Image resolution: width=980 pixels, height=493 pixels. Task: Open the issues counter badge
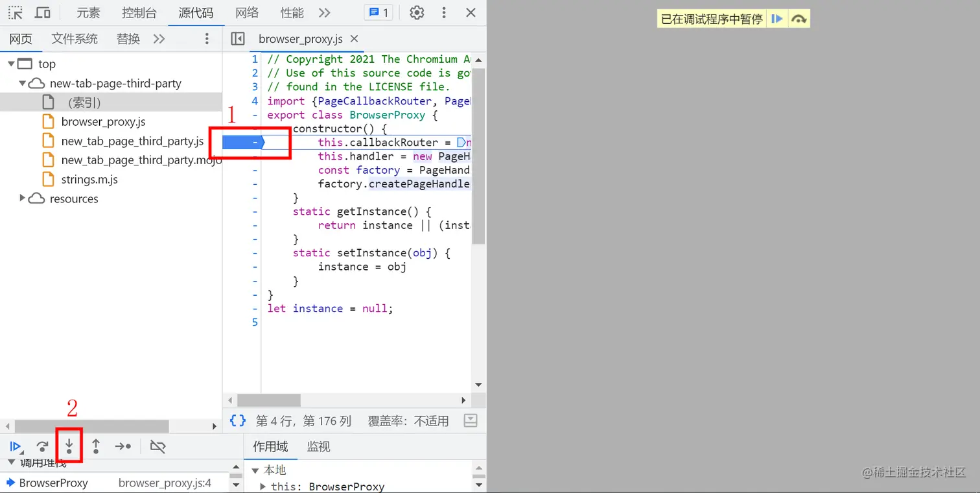click(379, 13)
